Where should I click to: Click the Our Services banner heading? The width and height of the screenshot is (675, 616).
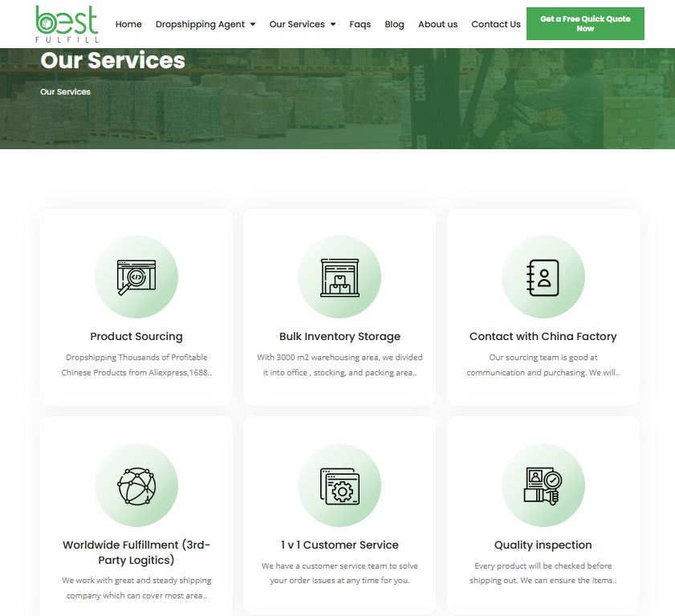tap(113, 60)
